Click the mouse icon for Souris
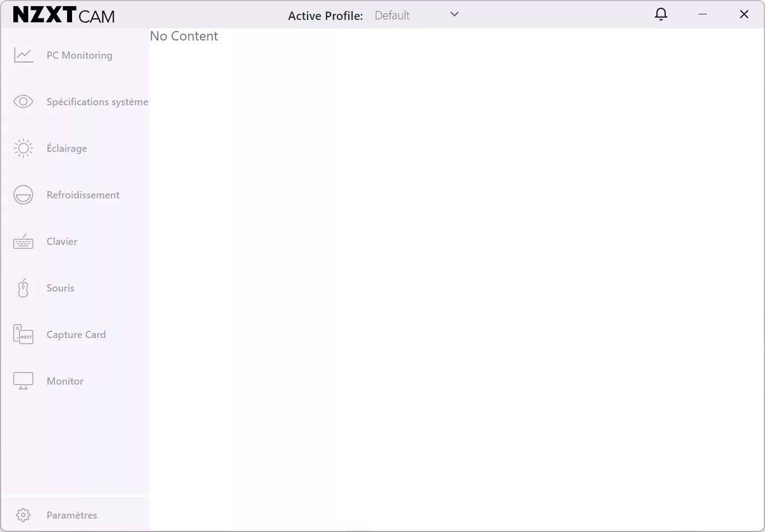 point(23,288)
